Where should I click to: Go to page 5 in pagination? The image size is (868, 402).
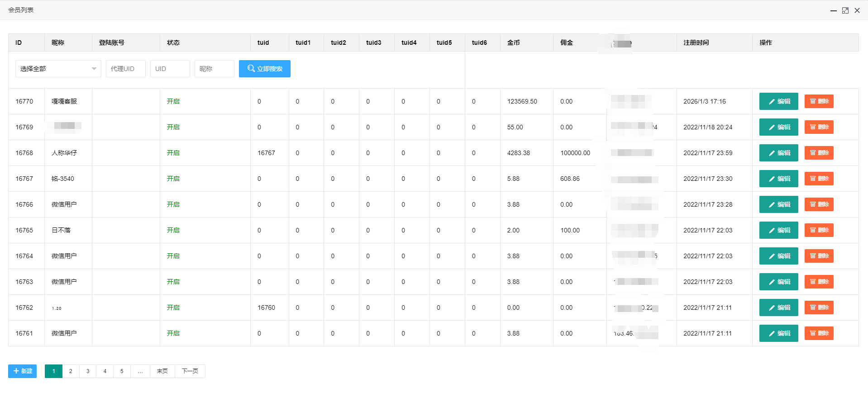tap(122, 371)
